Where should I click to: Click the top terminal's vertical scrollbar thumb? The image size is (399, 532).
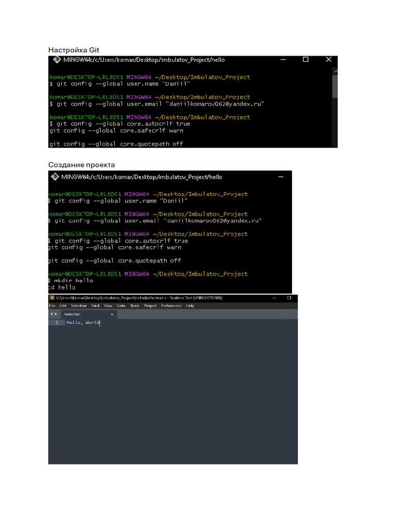click(335, 87)
